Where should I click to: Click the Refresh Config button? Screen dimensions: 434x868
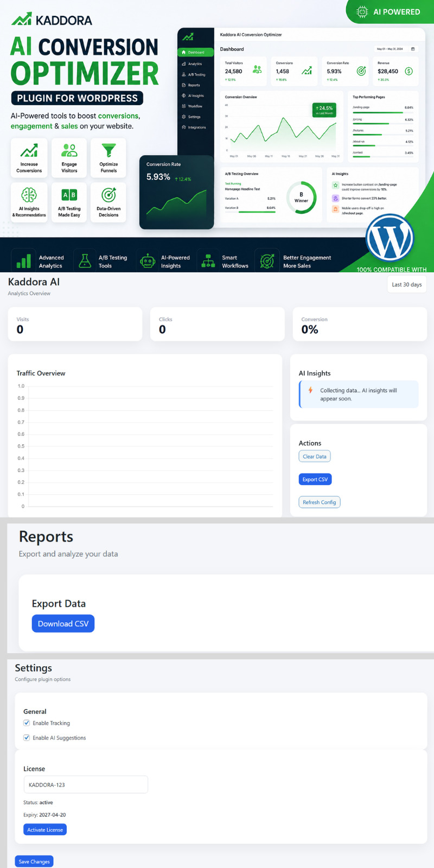(320, 502)
